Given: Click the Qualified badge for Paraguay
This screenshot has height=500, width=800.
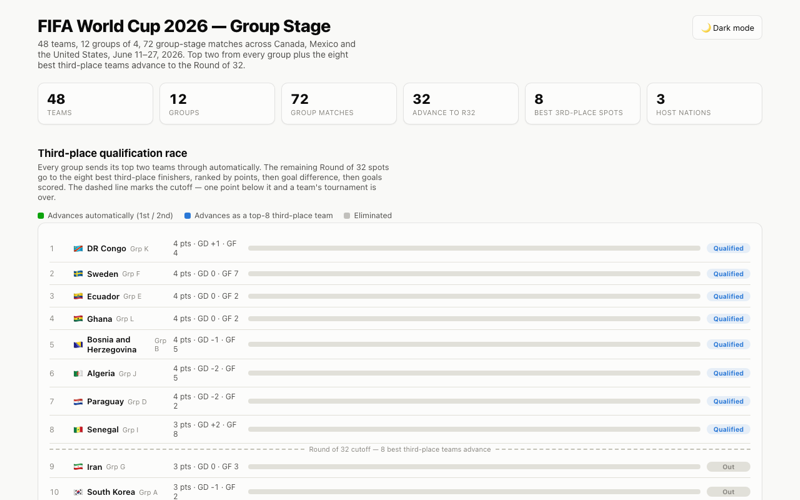Looking at the screenshot, I should (x=728, y=401).
